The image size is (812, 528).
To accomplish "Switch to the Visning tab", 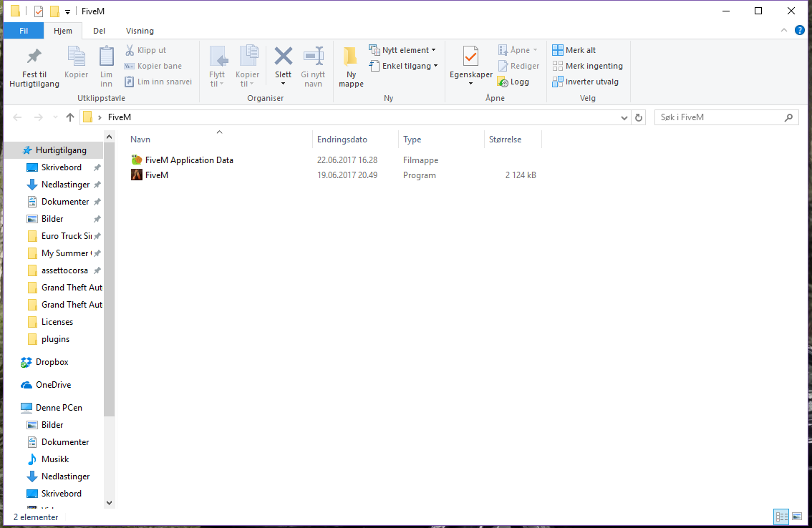I will click(x=140, y=31).
